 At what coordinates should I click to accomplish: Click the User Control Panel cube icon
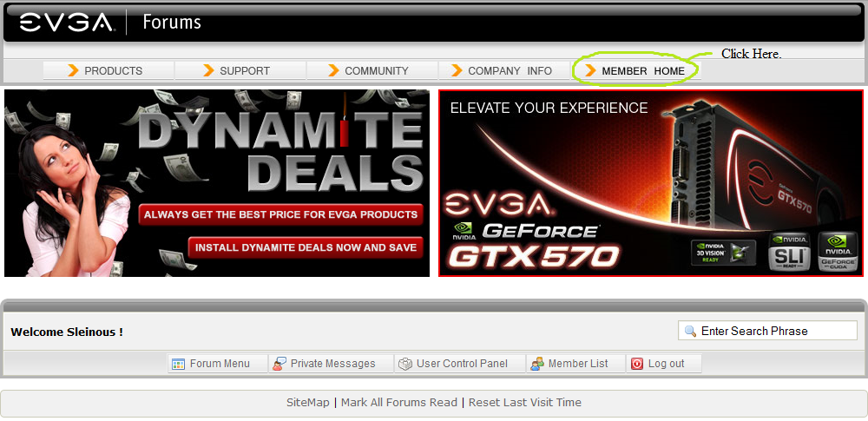404,364
